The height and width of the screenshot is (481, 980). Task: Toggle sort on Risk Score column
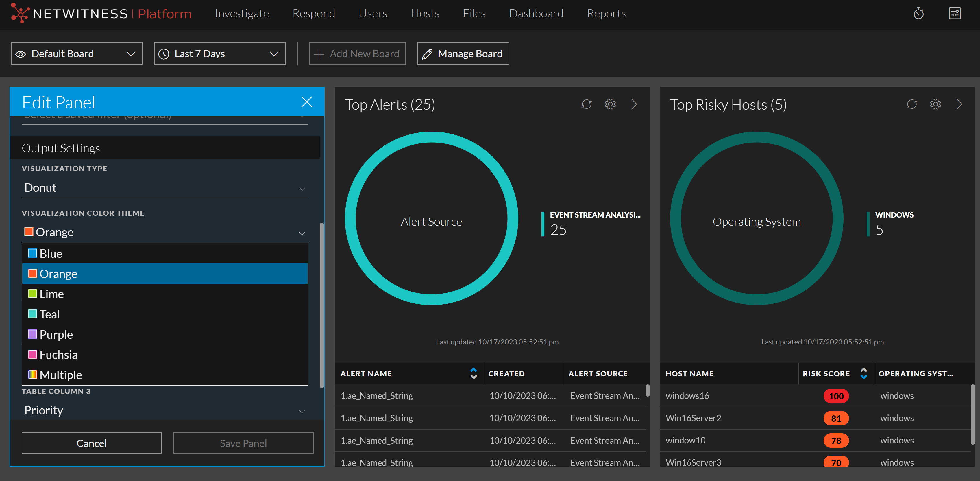pyautogui.click(x=863, y=374)
